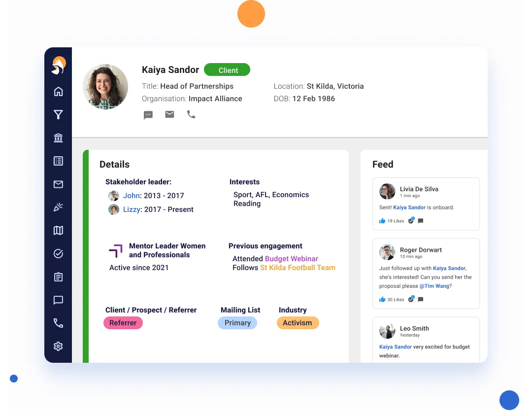Open settings via the gear icon
This screenshot has width=532, height=416.
coord(58,346)
